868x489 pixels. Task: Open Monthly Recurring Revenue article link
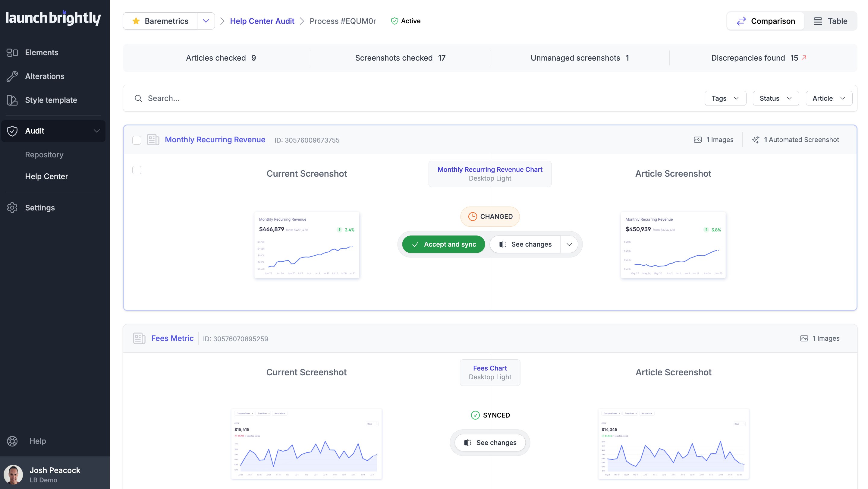click(x=215, y=140)
